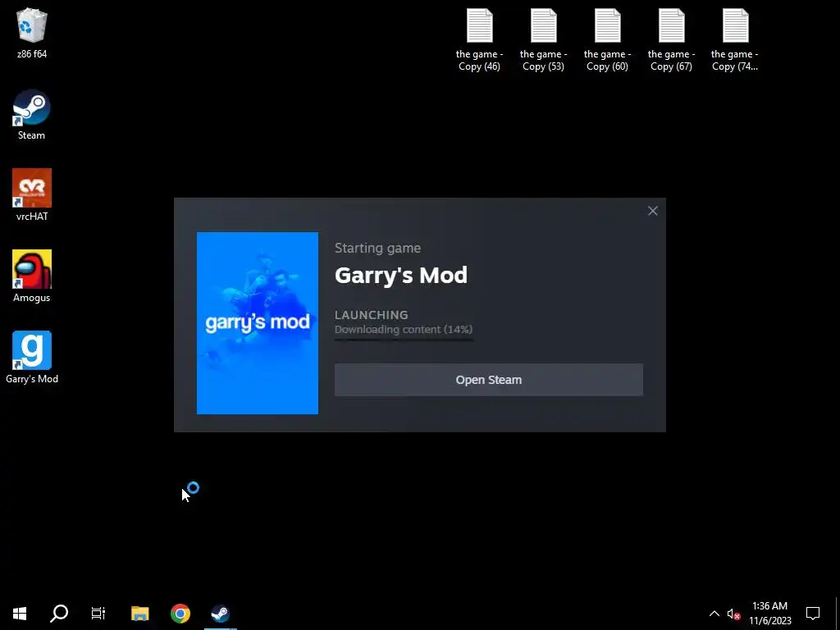Viewport: 840px width, 630px height.
Task: Select file "the game - Copy (74..."
Action: point(735,40)
